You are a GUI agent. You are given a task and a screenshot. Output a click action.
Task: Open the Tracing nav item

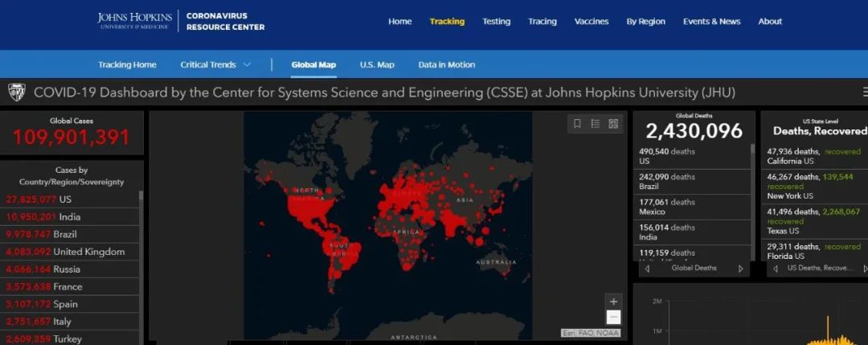coord(542,22)
